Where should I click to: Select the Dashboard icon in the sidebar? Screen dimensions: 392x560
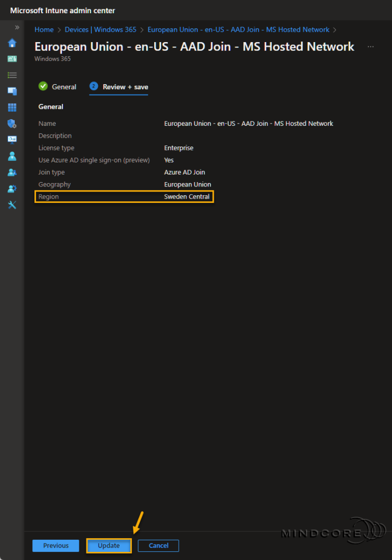coord(11,59)
